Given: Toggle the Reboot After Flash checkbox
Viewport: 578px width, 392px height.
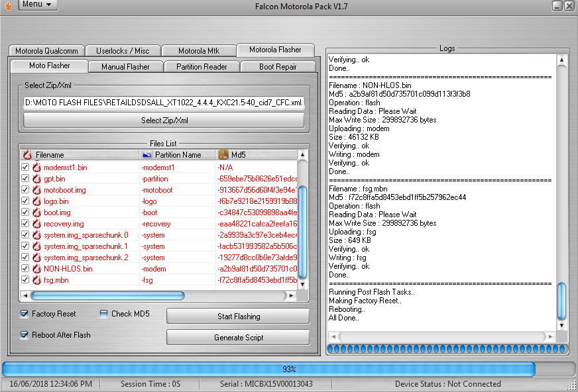Looking at the screenshot, I should click(x=25, y=335).
